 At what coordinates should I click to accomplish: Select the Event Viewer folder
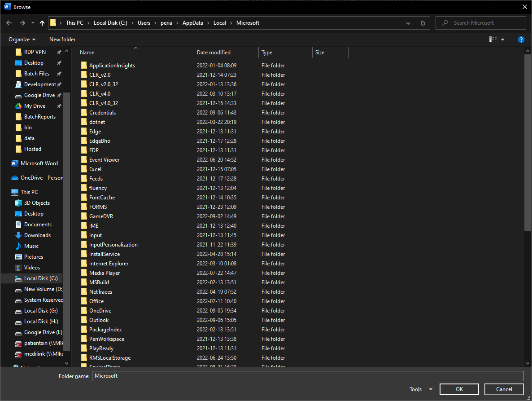[x=104, y=160]
